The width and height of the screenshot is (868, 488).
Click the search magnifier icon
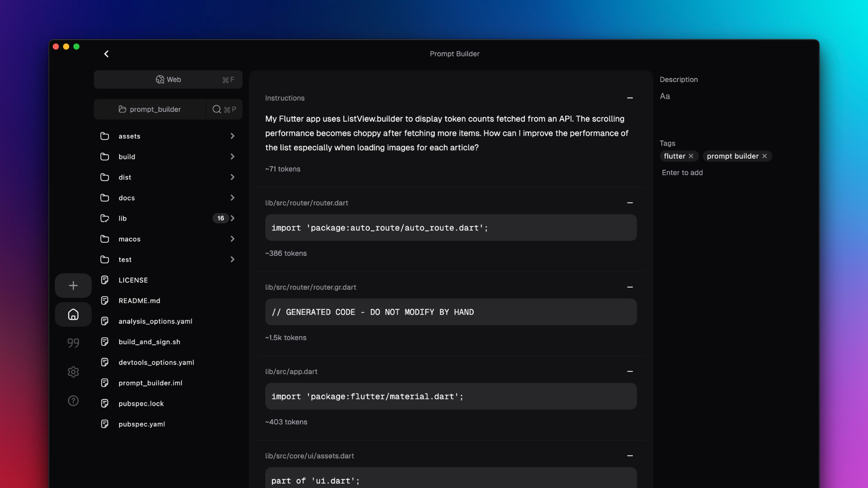(217, 109)
